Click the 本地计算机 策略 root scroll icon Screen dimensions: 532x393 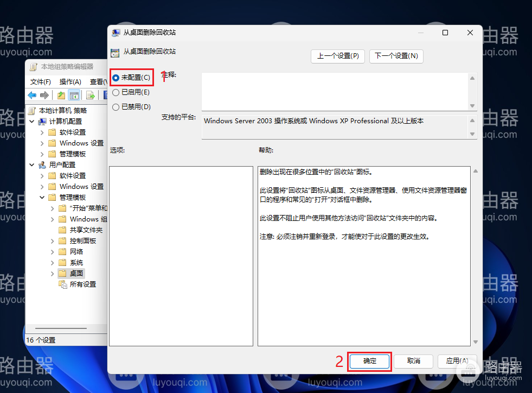(32, 111)
